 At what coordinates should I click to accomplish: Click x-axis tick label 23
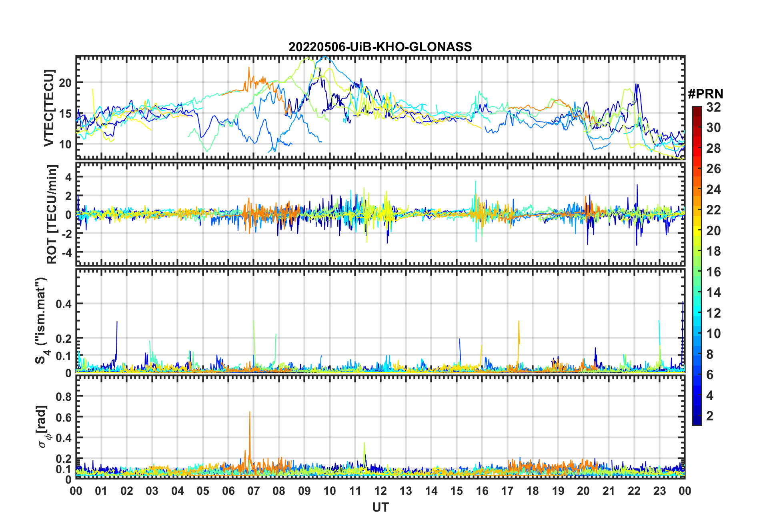[x=659, y=491]
